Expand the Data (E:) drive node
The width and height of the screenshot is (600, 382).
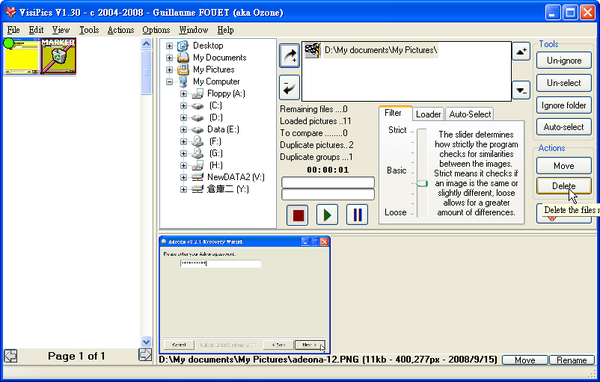click(x=183, y=129)
